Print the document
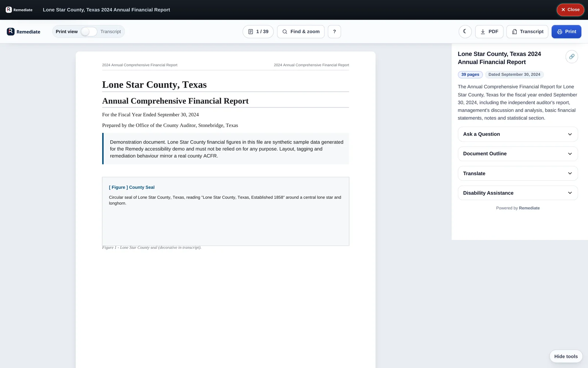The image size is (588, 368). (566, 32)
